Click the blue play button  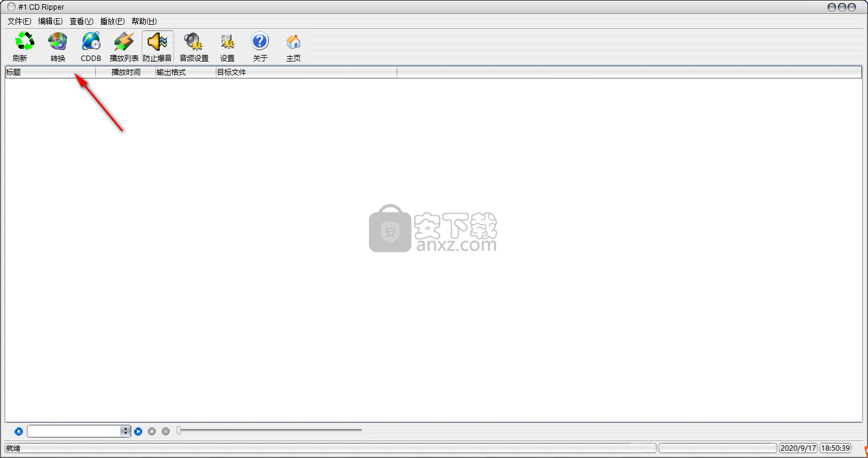click(138, 431)
